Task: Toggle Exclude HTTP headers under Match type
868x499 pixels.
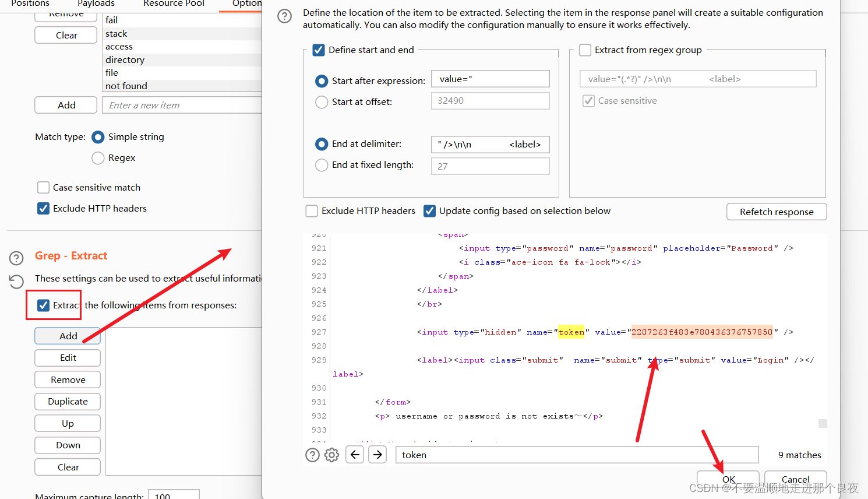Action: 43,209
